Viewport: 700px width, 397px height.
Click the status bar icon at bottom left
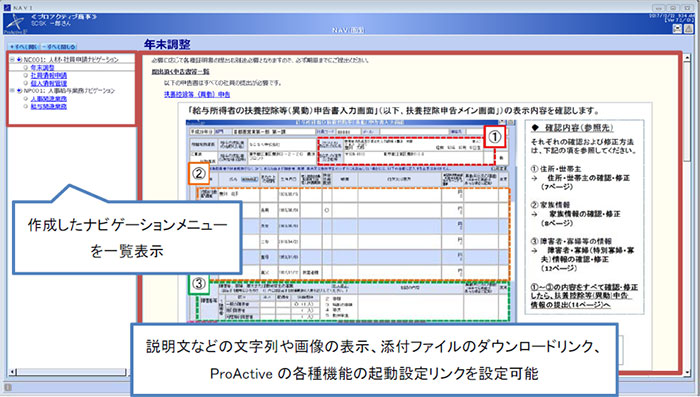click(8, 388)
